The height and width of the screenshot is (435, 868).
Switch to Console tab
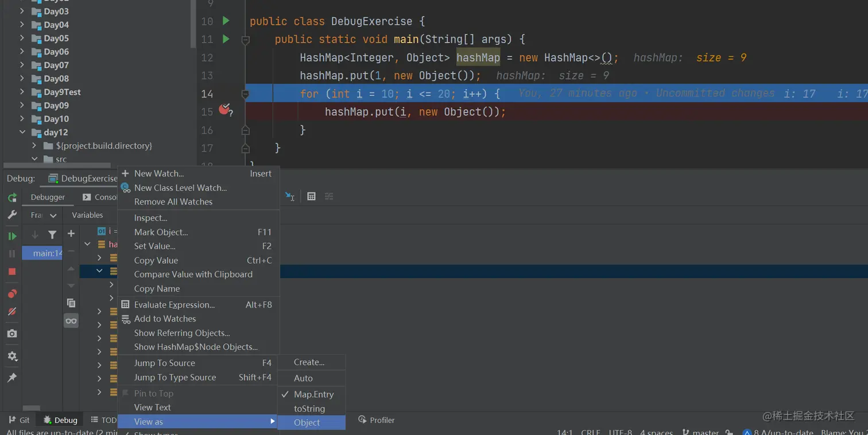coord(100,197)
